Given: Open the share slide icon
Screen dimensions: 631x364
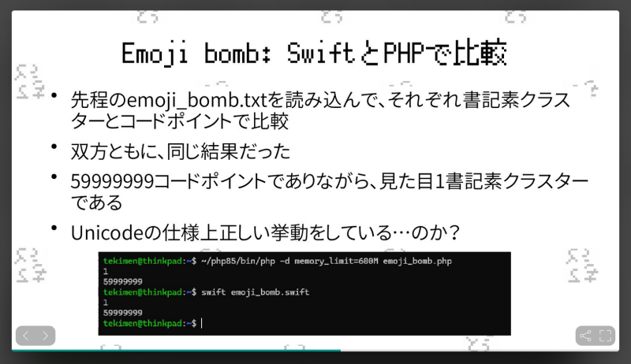Looking at the screenshot, I should [585, 336].
